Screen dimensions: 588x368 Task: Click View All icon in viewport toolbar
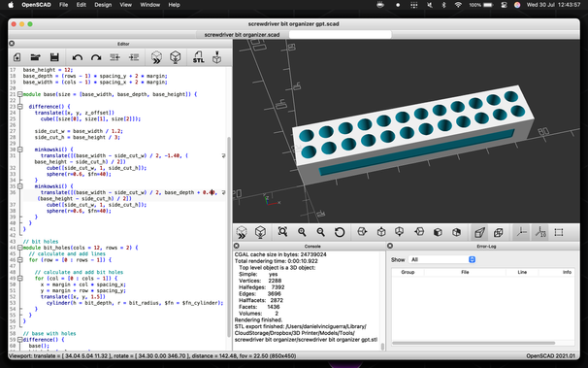282,232
